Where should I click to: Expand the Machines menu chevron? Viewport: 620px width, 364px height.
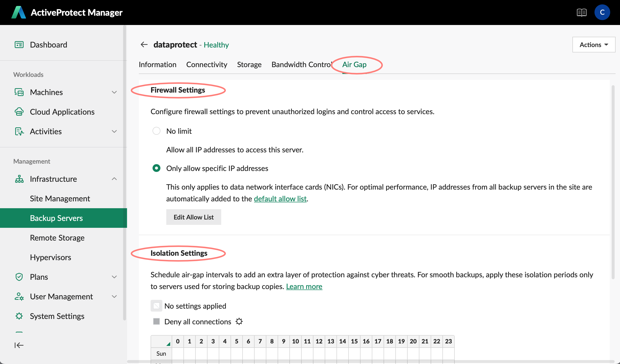point(114,92)
